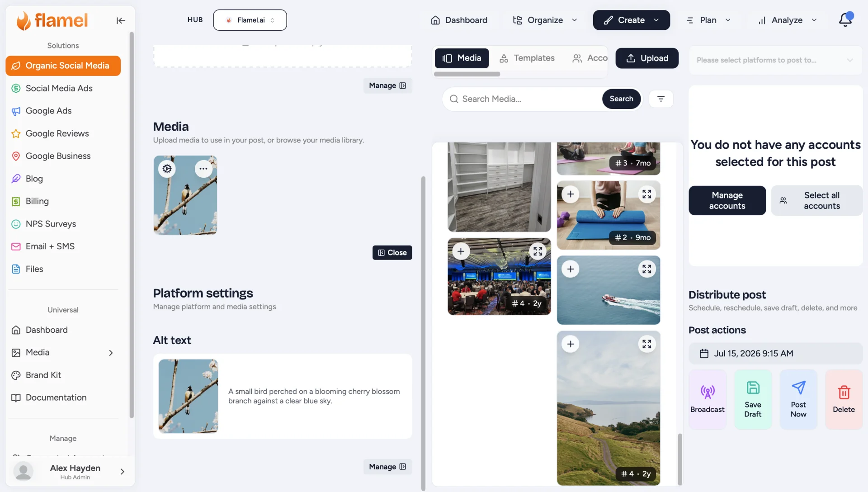Open the notifications bell
This screenshot has width=868, height=492.
click(x=845, y=20)
